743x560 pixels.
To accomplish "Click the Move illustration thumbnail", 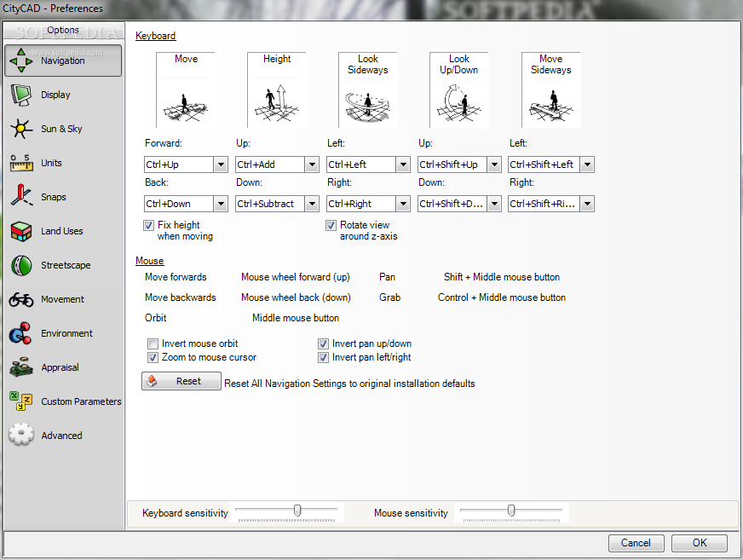I will pyautogui.click(x=185, y=90).
